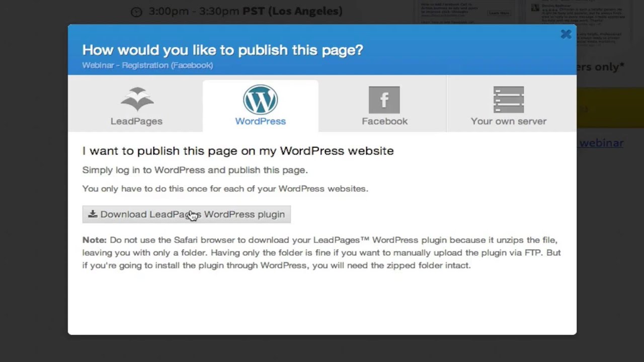Screen dimensions: 644x362
Task: Click the gray Facebook logo icon
Action: [x=384, y=100]
